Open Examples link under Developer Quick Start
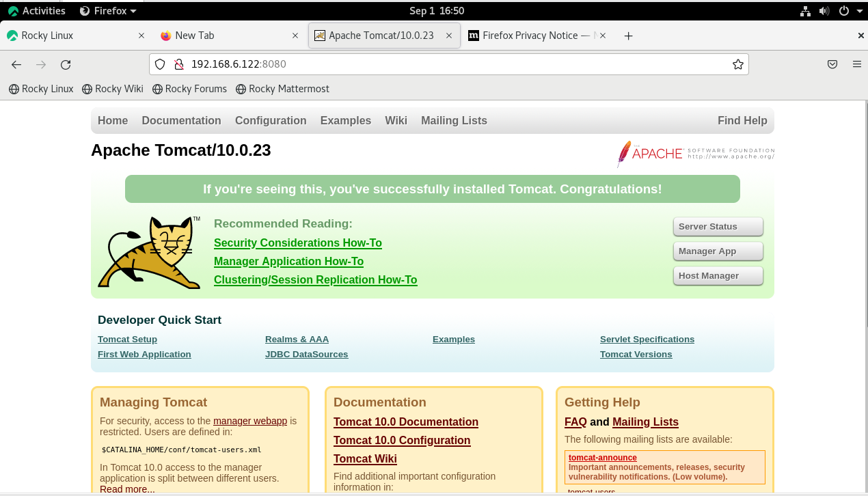 (454, 340)
